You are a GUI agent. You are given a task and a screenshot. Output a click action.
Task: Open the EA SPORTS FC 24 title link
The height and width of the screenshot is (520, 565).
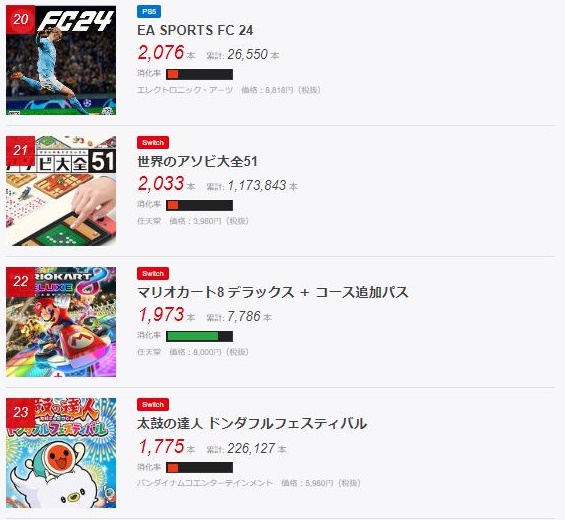(195, 30)
